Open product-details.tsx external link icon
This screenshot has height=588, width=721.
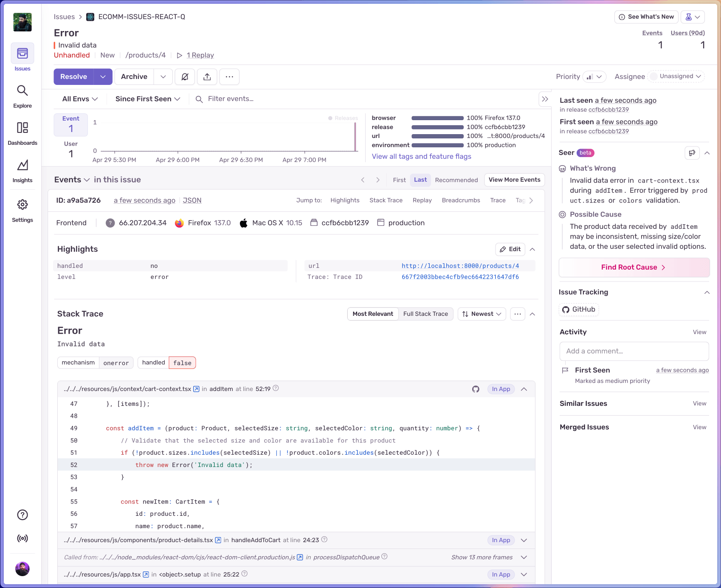pos(218,540)
